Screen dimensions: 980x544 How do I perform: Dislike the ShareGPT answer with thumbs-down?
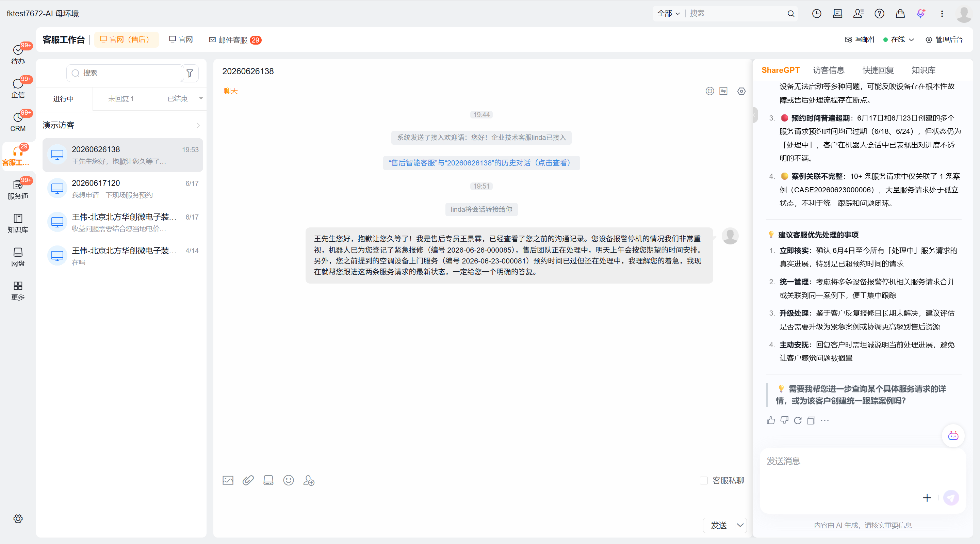784,420
